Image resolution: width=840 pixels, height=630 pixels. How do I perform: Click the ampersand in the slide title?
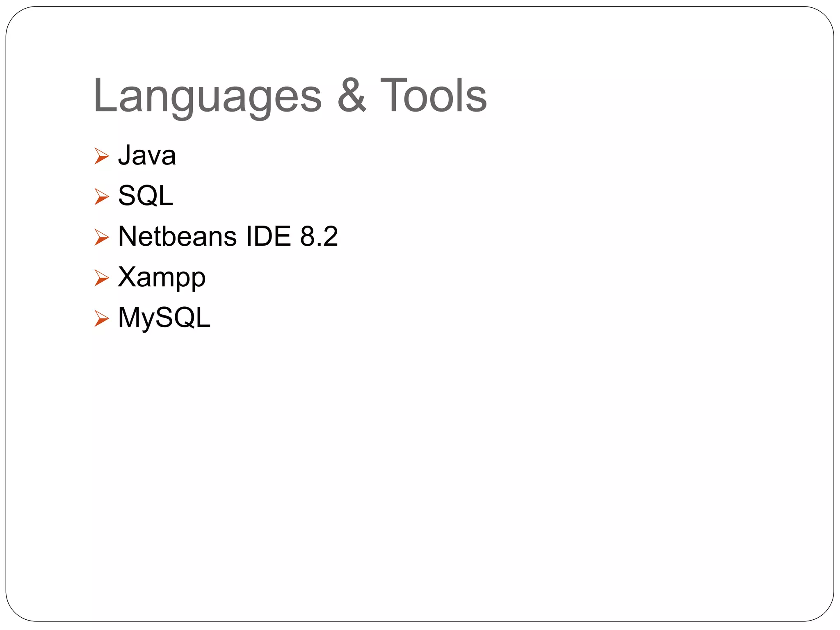pos(352,96)
